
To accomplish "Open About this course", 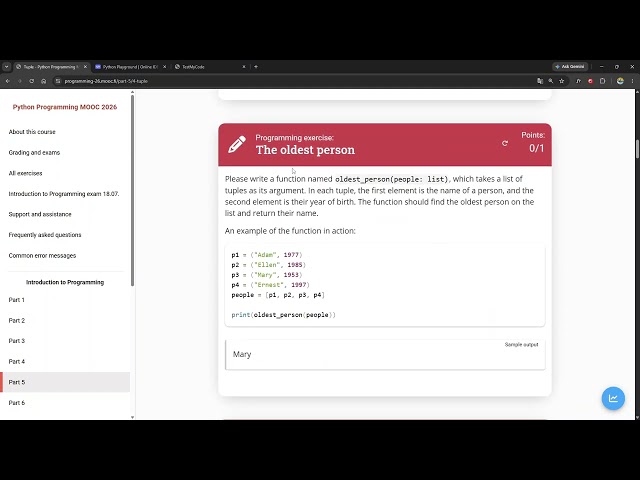I will 32,132.
